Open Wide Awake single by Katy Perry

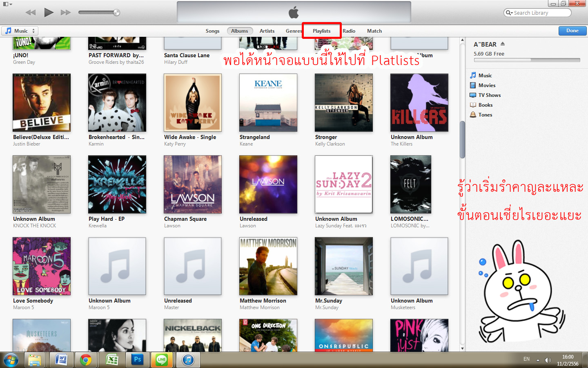click(193, 103)
